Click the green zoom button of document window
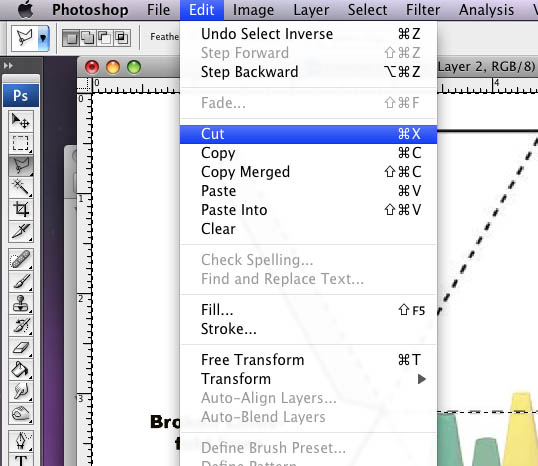538x466 pixels. tap(134, 67)
